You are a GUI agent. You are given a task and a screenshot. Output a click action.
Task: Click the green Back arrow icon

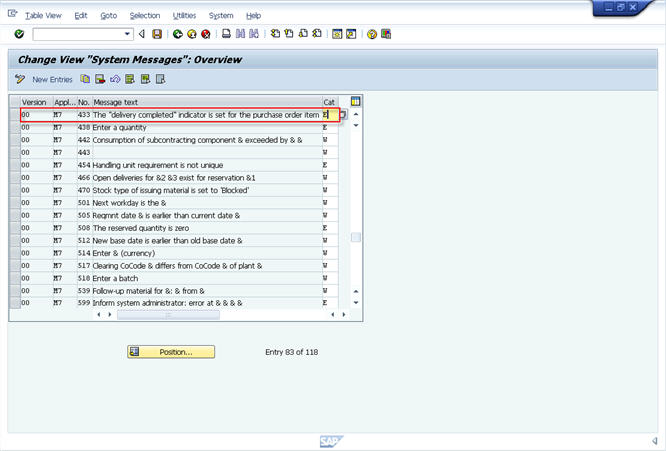(x=178, y=33)
